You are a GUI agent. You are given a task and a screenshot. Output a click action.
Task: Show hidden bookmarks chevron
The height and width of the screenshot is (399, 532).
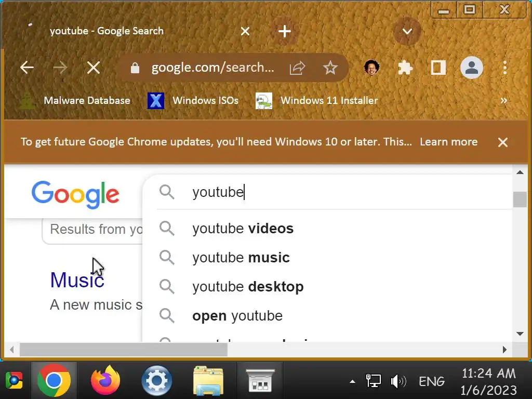tap(503, 100)
